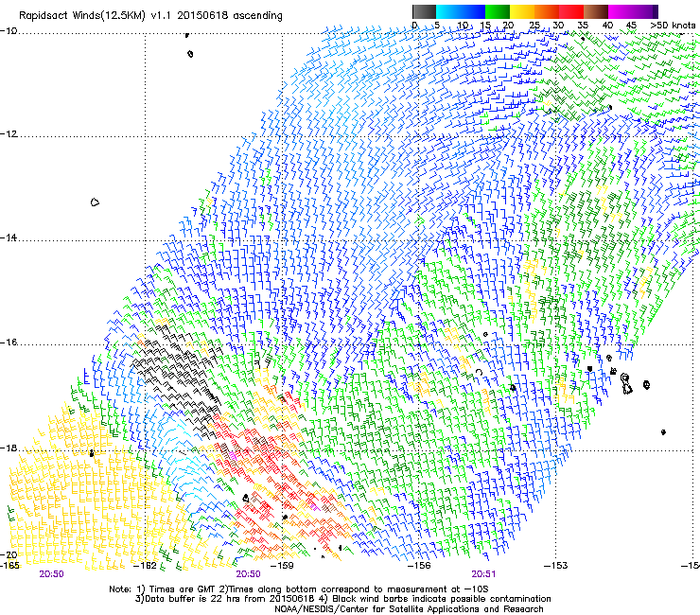Select the blue 5-15 knots legend swatch
The height and width of the screenshot is (615, 700).
click(461, 11)
